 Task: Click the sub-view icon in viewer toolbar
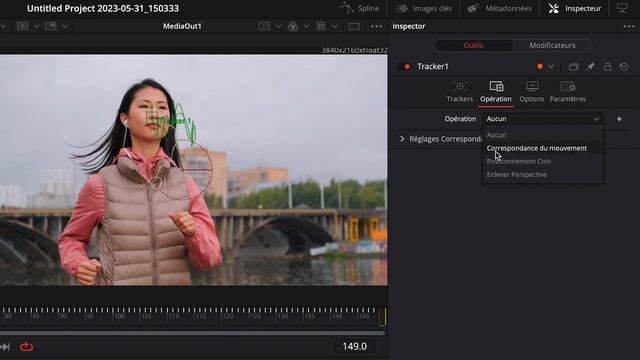(51, 26)
